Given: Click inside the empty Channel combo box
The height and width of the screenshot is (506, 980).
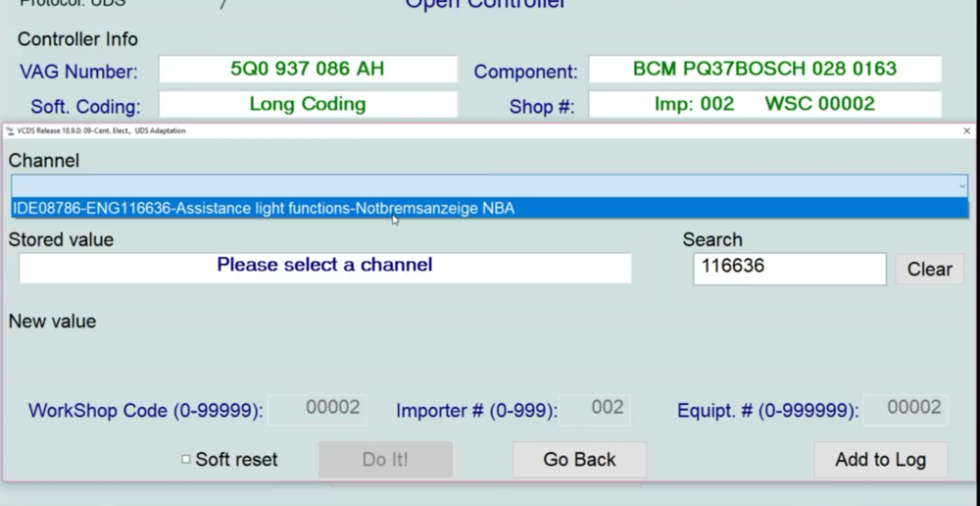Looking at the screenshot, I should [480, 185].
